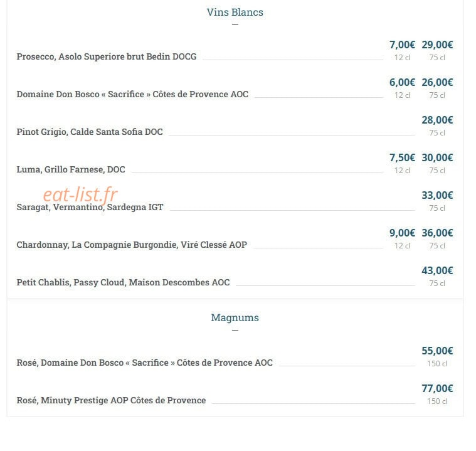Click the 7,00€ Prosecco glass price
476x451 pixels.
click(x=402, y=45)
